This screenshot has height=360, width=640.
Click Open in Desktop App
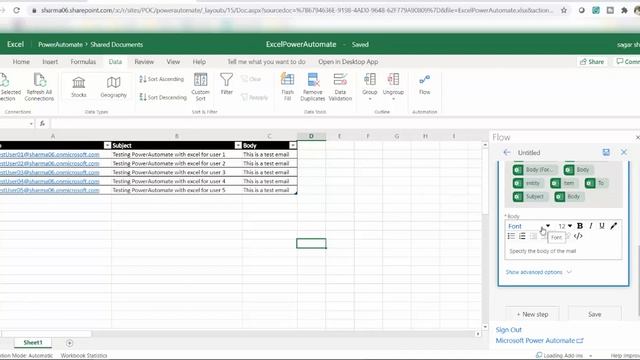(x=348, y=62)
